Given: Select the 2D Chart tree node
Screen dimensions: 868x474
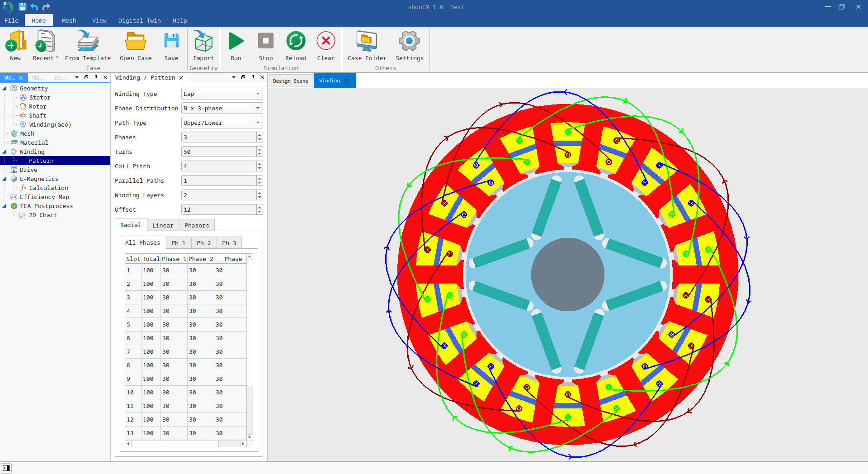Looking at the screenshot, I should pyautogui.click(x=43, y=215).
